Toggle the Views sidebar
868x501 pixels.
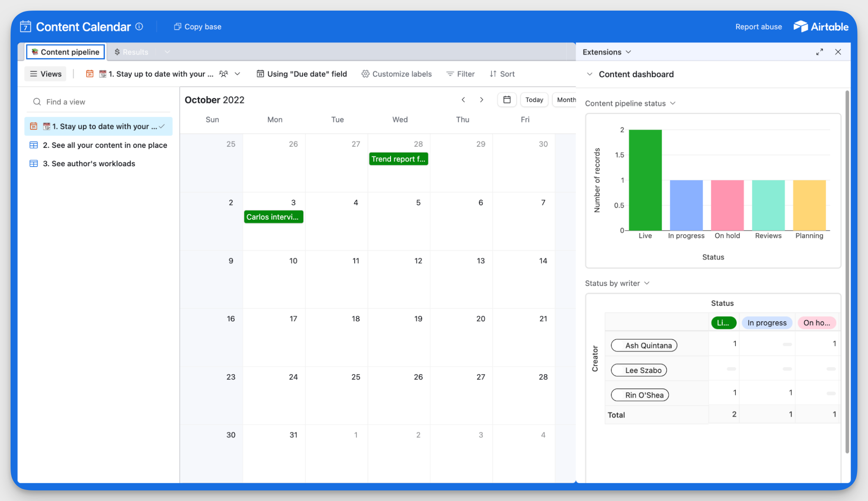45,73
